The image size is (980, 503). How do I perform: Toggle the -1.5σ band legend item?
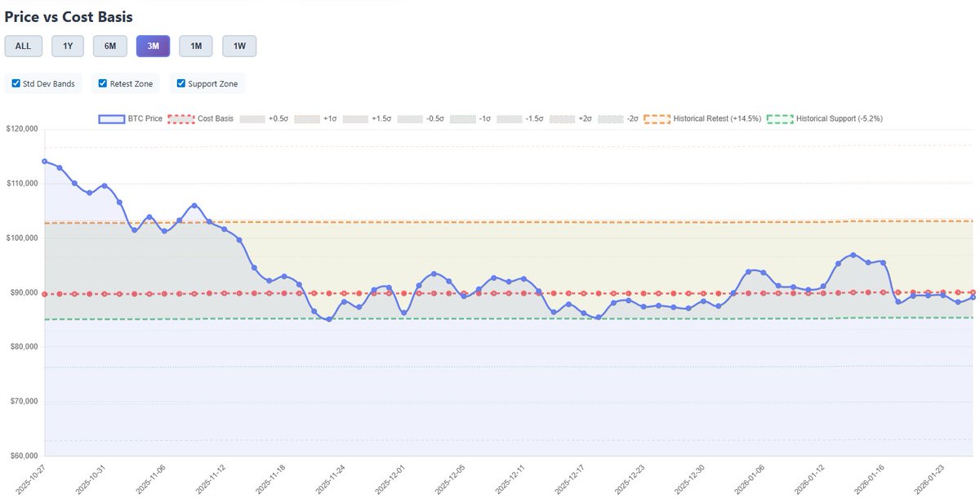click(x=521, y=118)
